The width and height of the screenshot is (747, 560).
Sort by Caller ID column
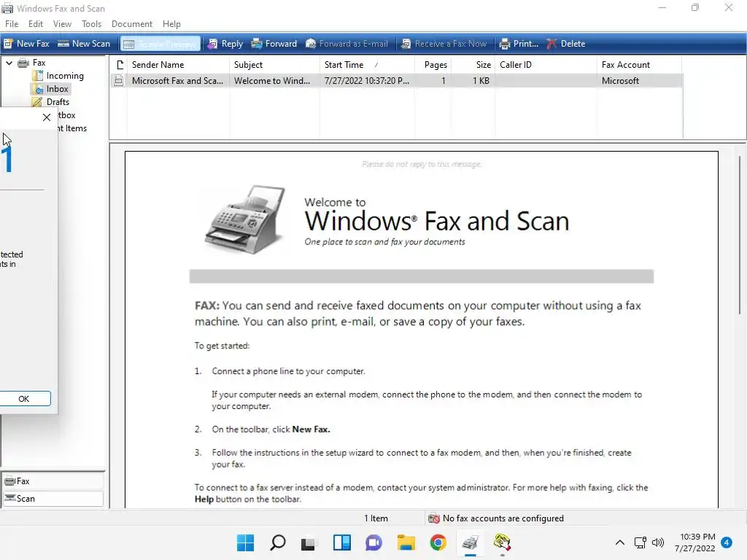[546, 65]
